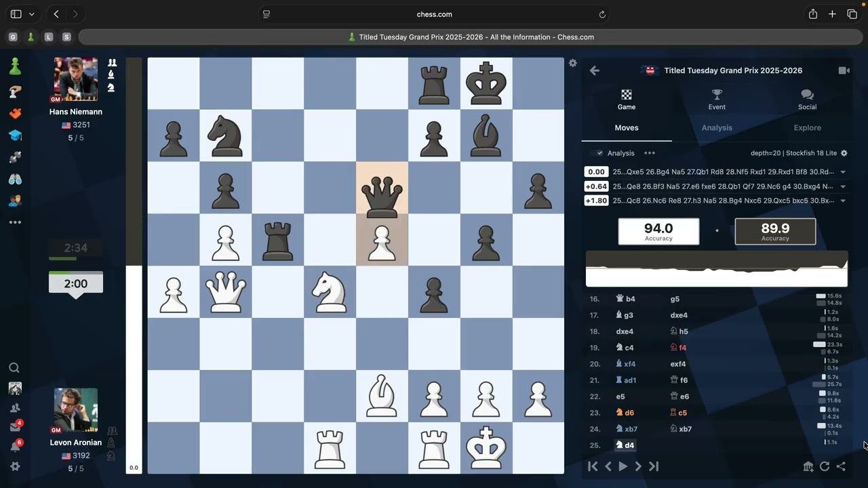
Task: Expand the 0.00 engine line
Action: pos(843,172)
